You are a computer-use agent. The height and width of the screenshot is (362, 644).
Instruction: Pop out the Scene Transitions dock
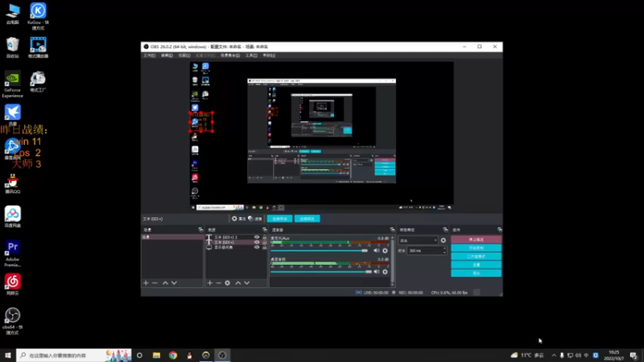click(445, 230)
